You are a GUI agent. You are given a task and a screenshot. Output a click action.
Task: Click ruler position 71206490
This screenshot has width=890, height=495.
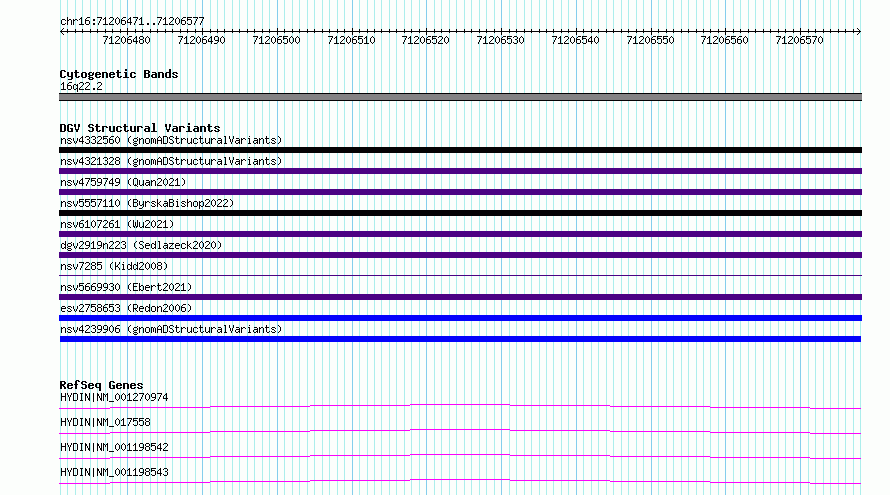201,40
